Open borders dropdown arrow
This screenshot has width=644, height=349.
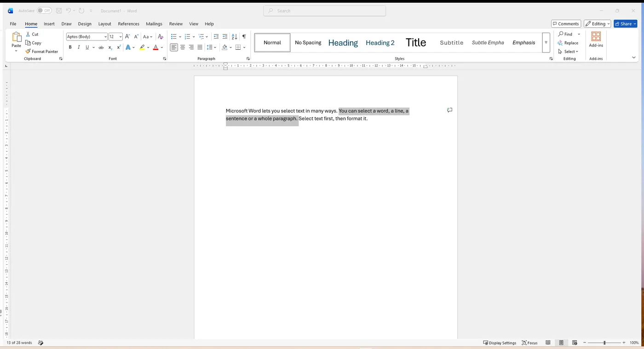pos(244,47)
